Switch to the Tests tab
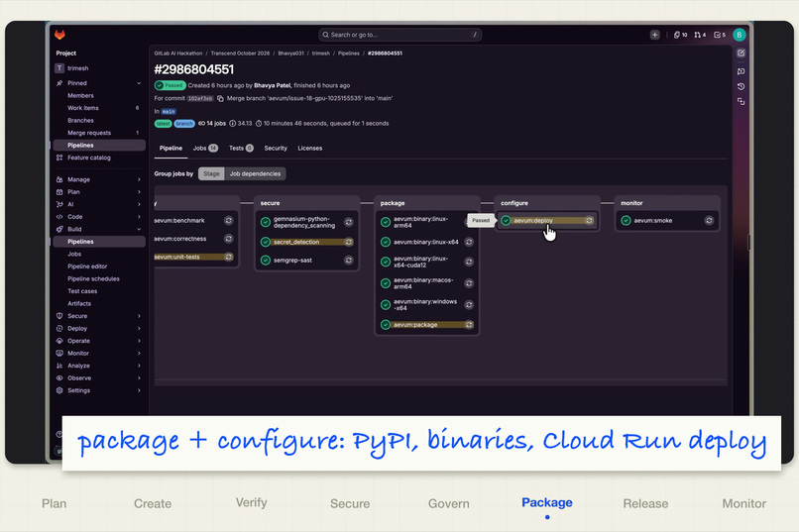 click(241, 149)
